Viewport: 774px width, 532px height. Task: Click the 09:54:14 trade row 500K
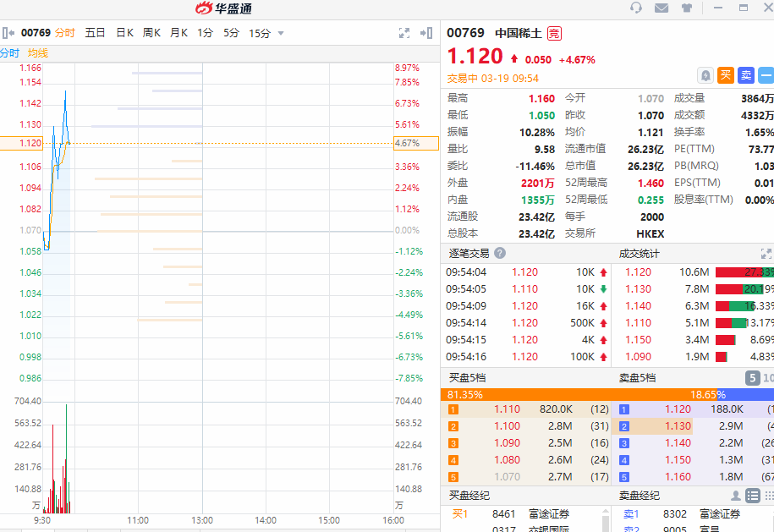[x=525, y=323]
